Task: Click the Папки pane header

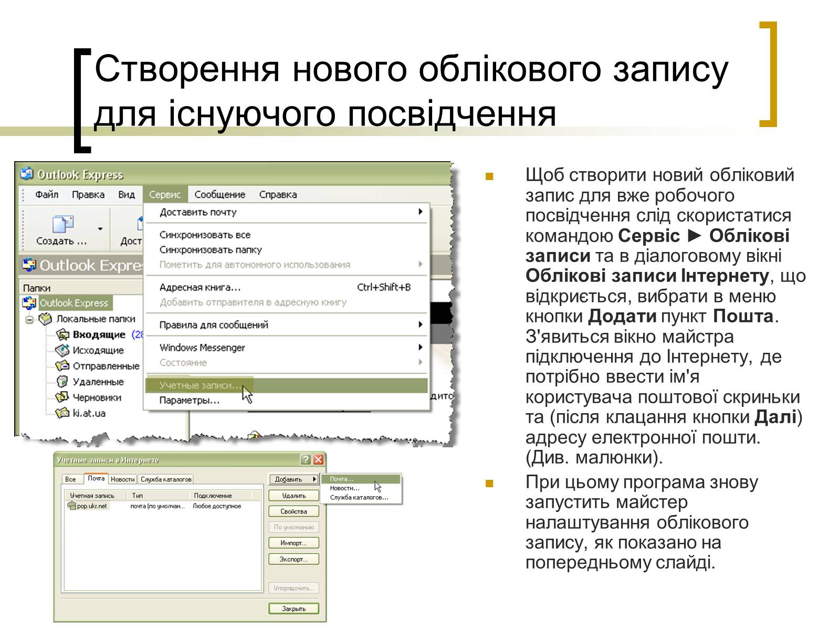Action: click(81, 288)
